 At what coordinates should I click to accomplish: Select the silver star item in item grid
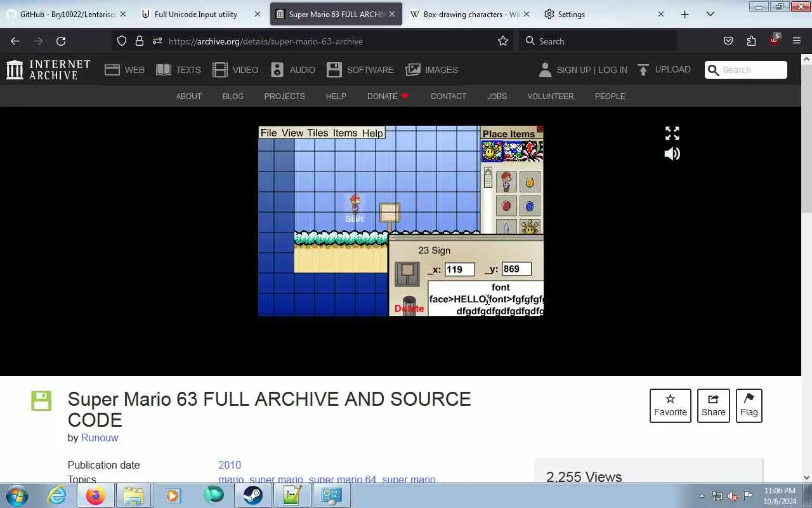click(506, 227)
